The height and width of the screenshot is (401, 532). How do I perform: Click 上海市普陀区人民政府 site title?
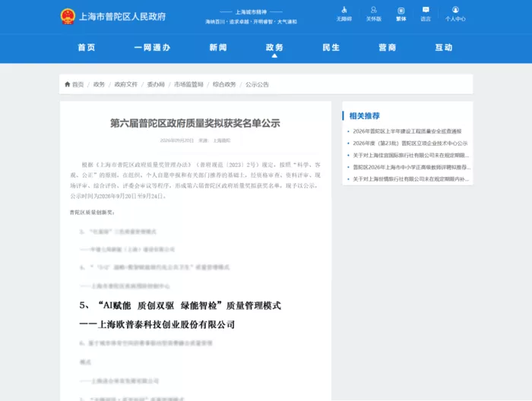pyautogui.click(x=122, y=17)
